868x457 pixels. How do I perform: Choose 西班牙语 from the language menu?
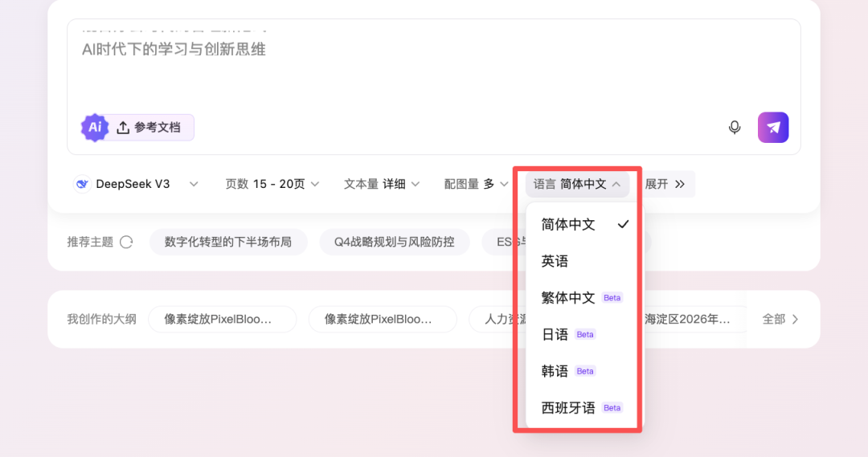(569, 408)
